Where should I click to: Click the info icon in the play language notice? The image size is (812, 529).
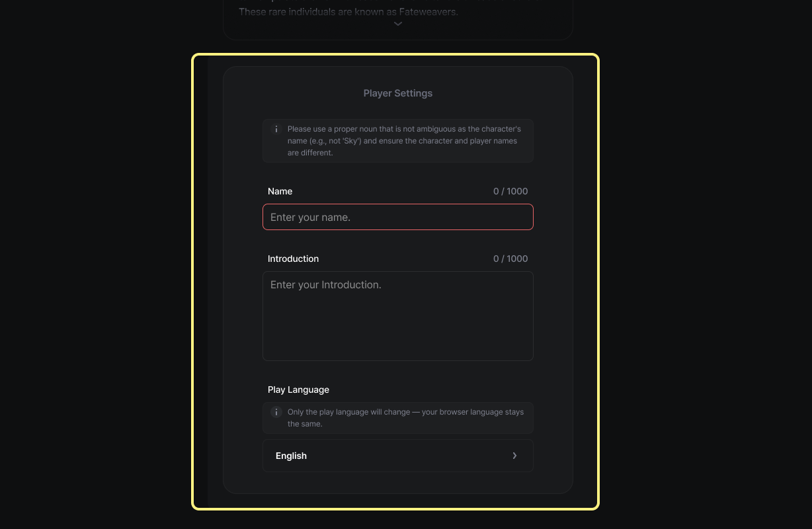click(x=276, y=412)
